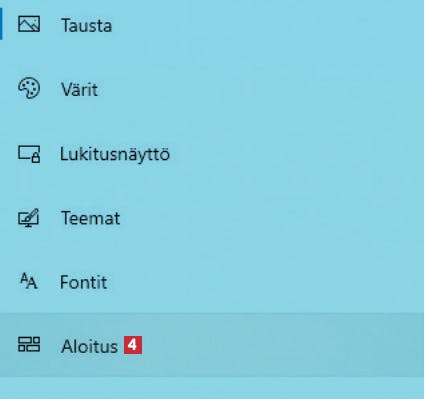Viewport: 424px width, 399px height.
Task: Open the Tausta settings page
Action: (212, 25)
